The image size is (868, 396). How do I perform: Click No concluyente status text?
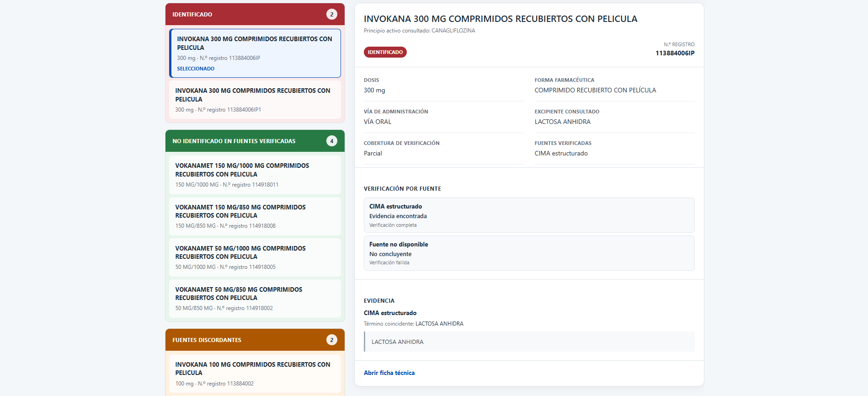point(390,254)
